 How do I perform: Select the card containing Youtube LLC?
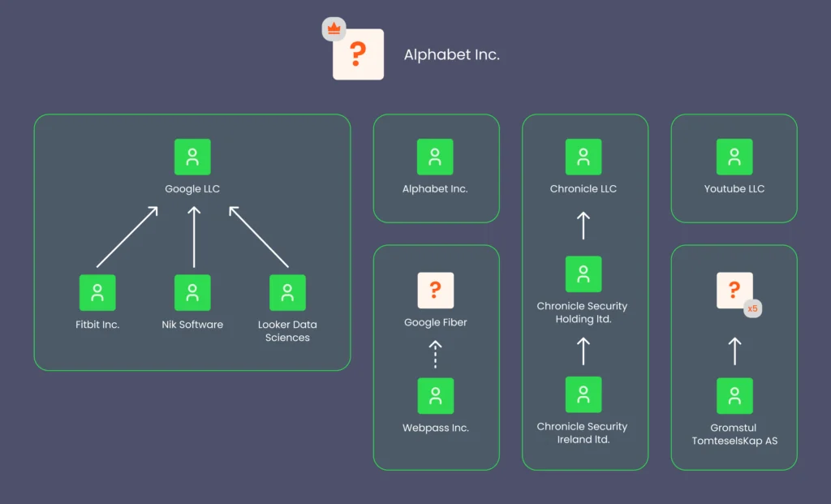[x=734, y=168]
